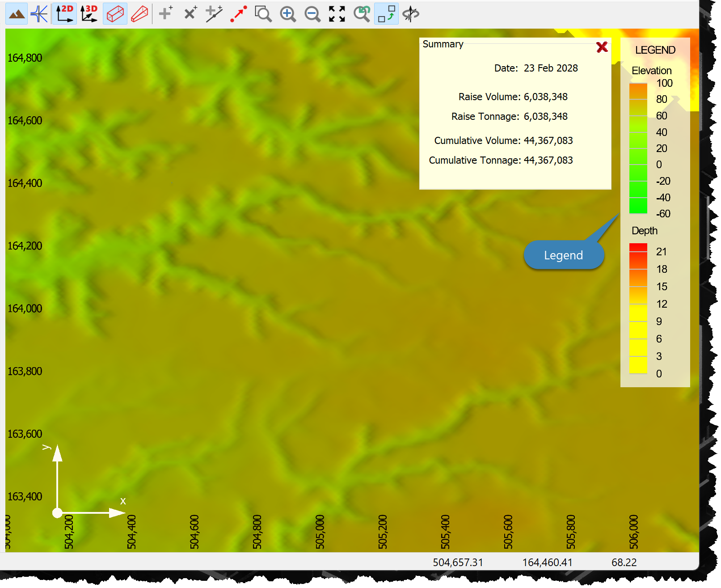Select the add cross marker tool

190,13
